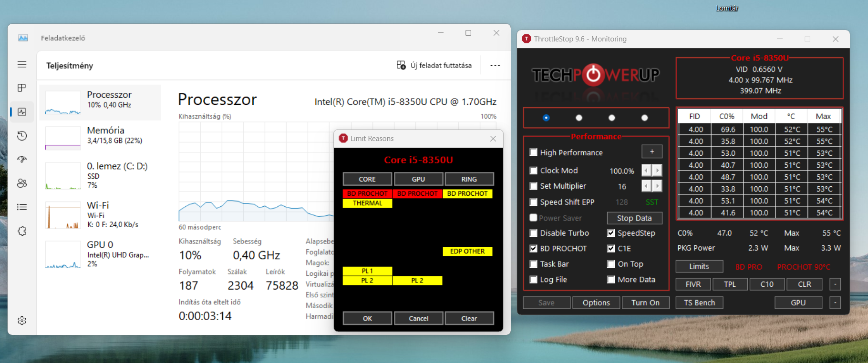The image size is (868, 363).
Task: Open Details list icon in Task Manager sidebar
Action: point(22,207)
